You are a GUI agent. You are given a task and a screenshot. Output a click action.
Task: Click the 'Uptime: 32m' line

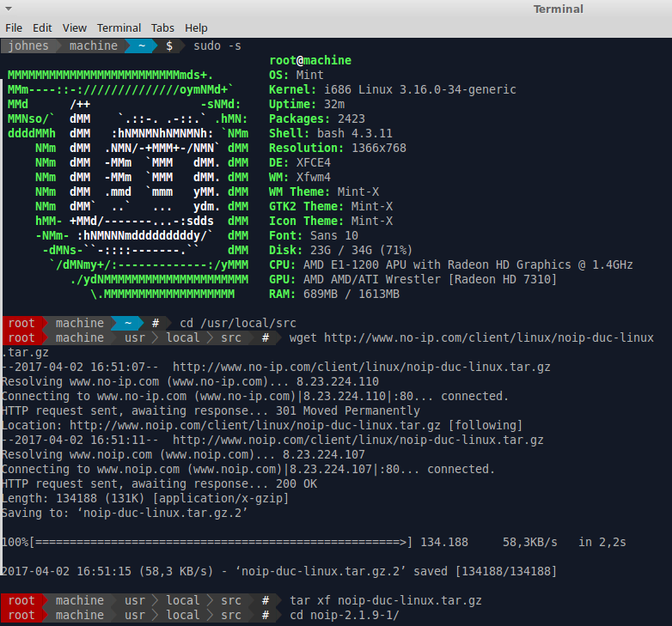(307, 104)
